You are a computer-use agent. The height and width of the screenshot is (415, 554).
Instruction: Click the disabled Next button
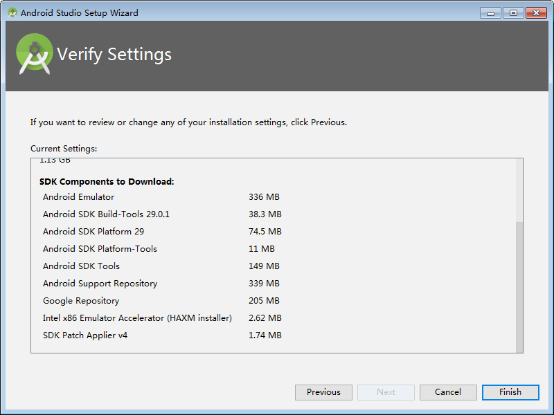coord(386,392)
